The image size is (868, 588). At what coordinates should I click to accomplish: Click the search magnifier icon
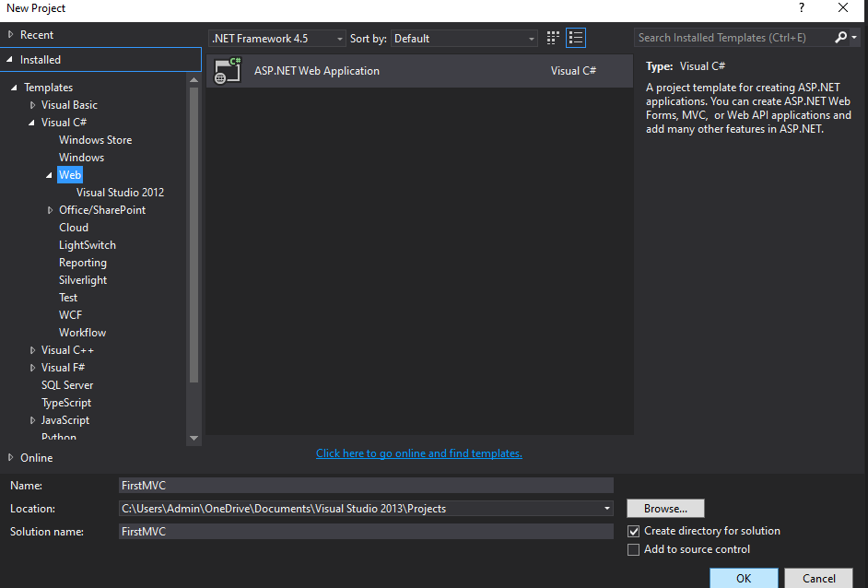[840, 37]
